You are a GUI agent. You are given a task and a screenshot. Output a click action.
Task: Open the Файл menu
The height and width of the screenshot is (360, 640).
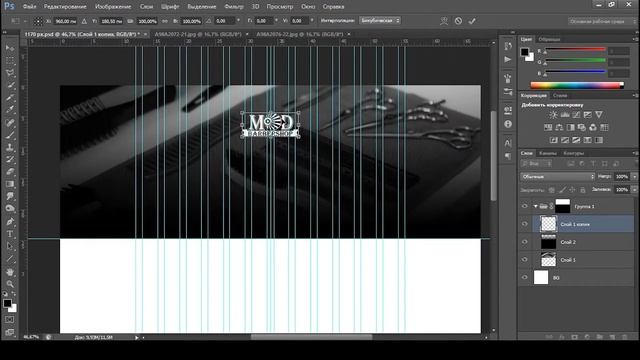pos(29,7)
